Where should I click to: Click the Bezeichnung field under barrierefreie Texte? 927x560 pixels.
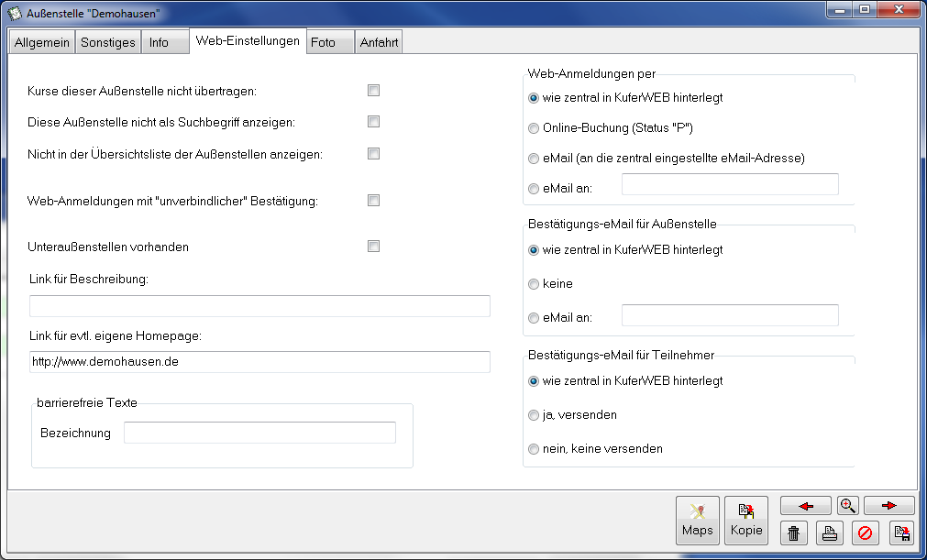point(259,433)
